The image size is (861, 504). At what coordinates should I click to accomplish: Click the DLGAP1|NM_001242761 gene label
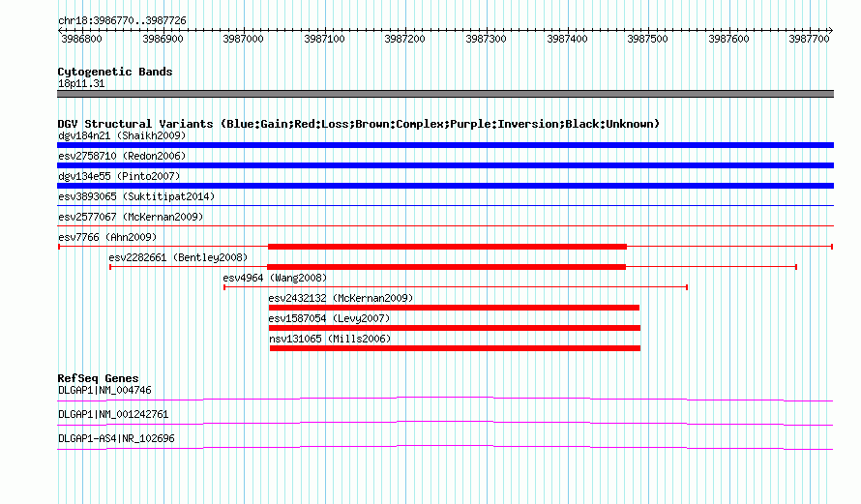coord(113,414)
